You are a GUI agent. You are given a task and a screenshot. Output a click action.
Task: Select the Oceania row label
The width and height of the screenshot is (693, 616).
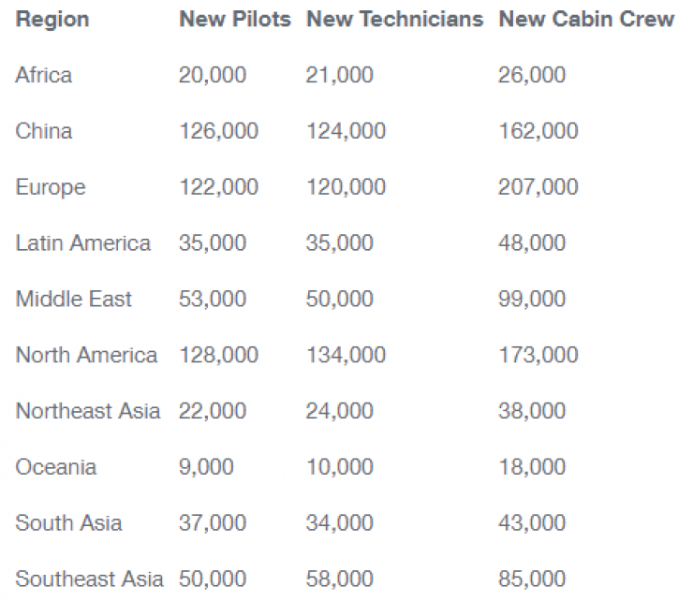pyautogui.click(x=55, y=467)
